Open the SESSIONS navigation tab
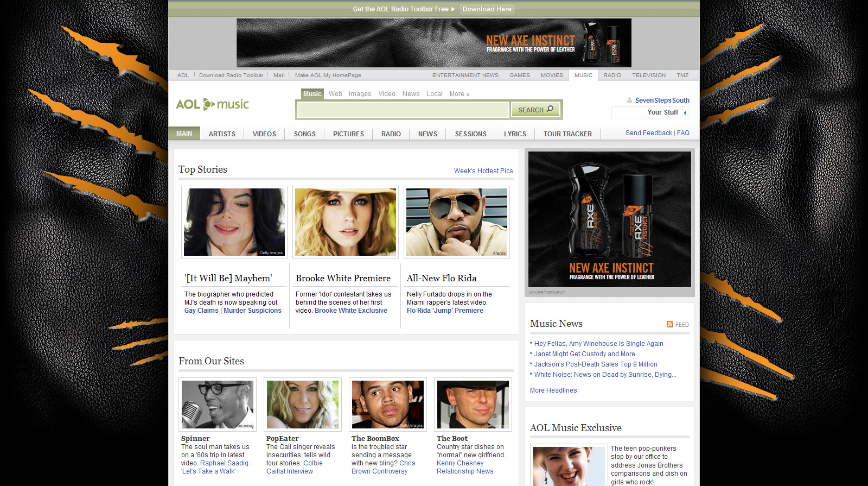868x486 pixels. 471,134
